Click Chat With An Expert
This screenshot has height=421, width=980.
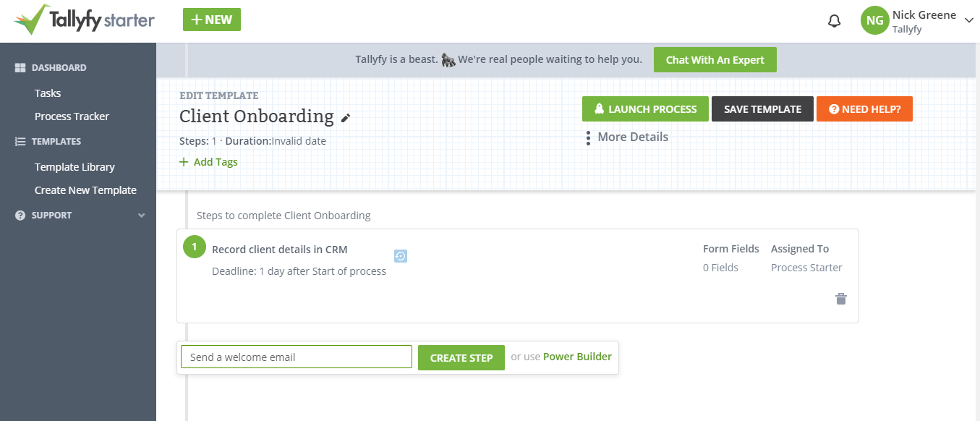[715, 59]
